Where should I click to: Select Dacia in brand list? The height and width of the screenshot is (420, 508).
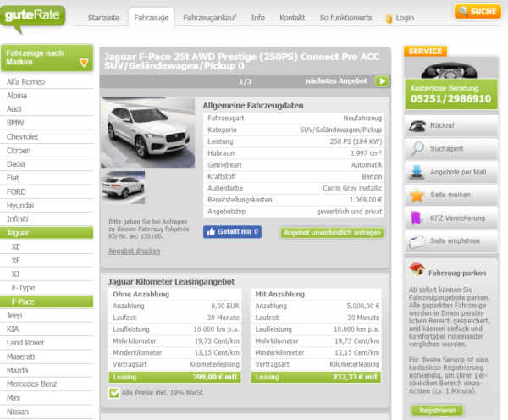click(x=47, y=164)
